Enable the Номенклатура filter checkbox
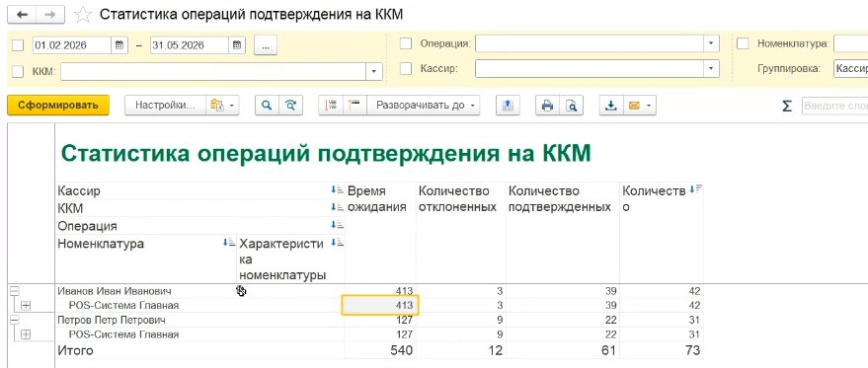 click(x=743, y=43)
